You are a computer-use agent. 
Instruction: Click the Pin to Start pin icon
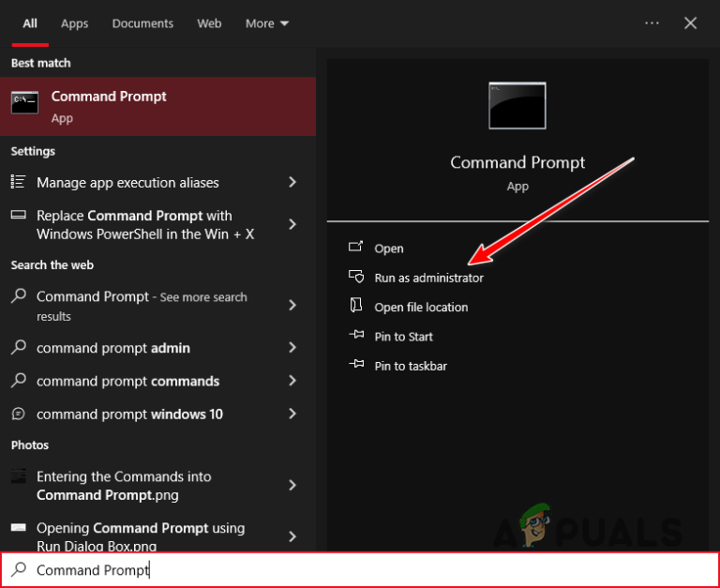click(356, 335)
